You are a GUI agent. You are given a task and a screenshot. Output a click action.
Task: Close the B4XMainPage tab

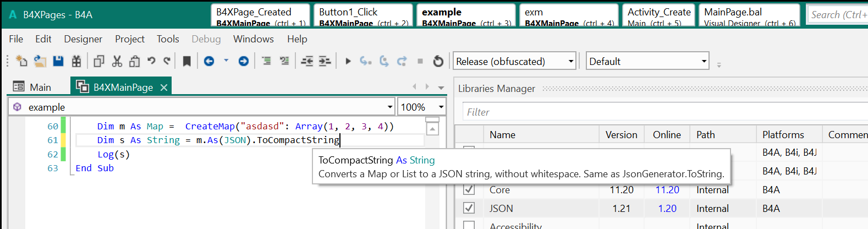tap(163, 88)
